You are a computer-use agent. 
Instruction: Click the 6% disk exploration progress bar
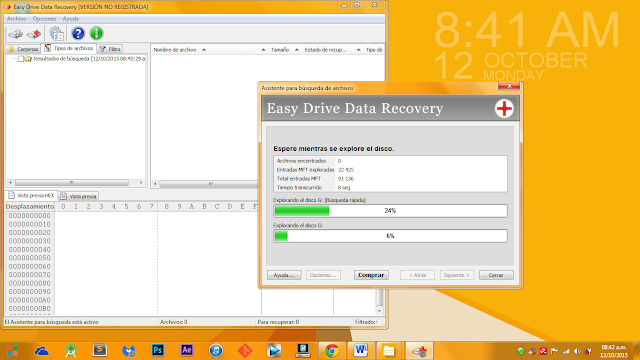tap(390, 236)
